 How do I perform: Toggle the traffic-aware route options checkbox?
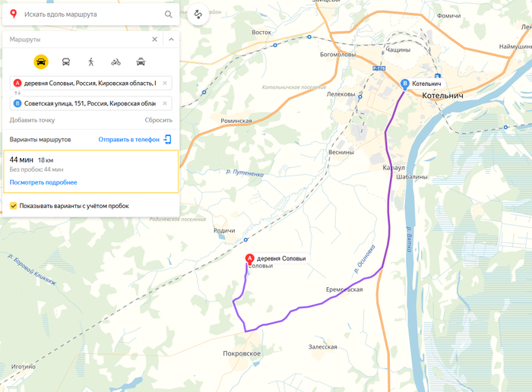click(13, 206)
